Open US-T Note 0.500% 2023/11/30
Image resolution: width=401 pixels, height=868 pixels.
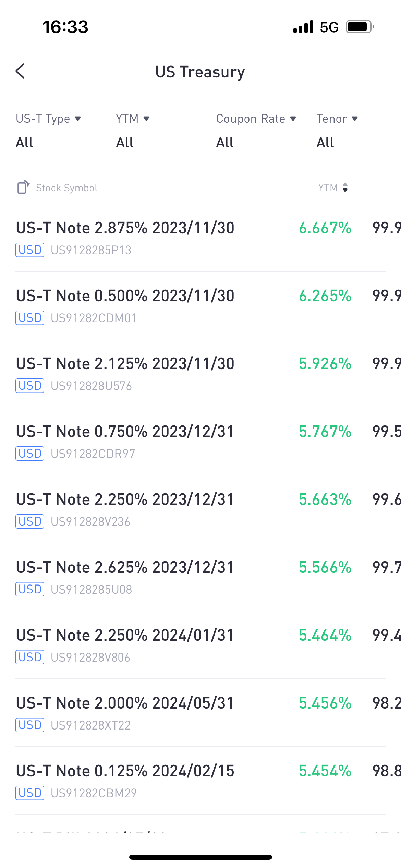pos(200,306)
